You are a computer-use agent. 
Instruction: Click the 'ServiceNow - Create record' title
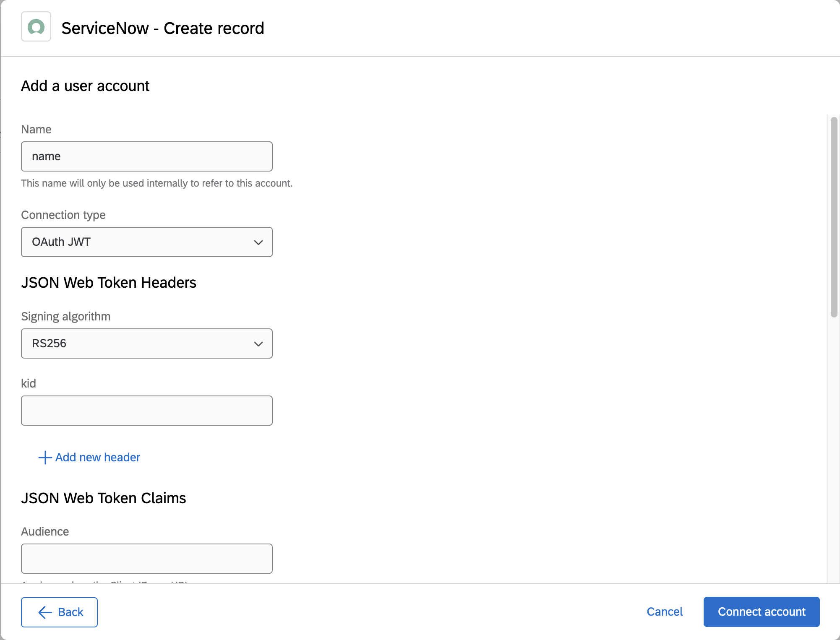(163, 29)
